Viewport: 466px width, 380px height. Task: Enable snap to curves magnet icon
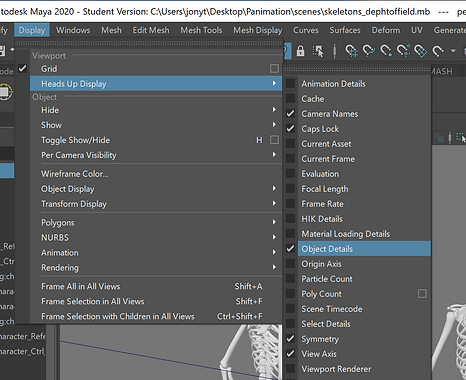click(x=369, y=51)
